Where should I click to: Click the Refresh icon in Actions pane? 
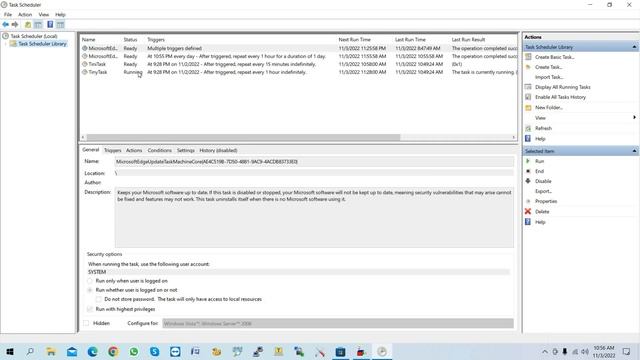tap(528, 128)
